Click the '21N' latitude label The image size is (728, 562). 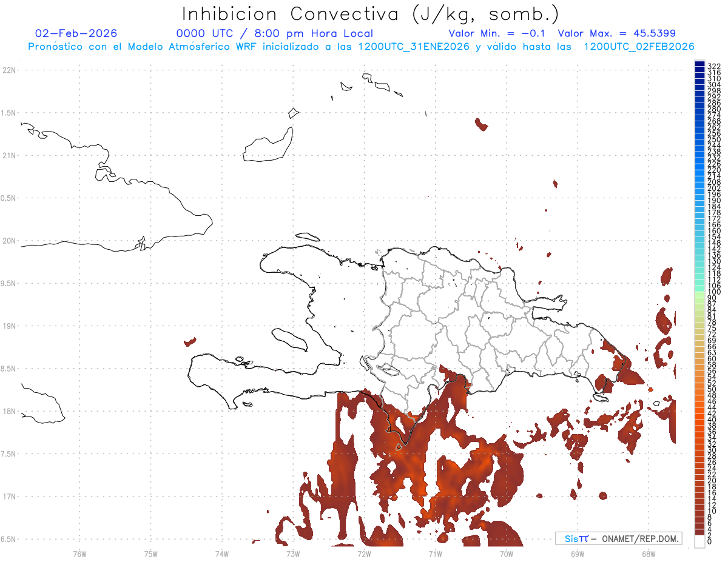[x=9, y=155]
